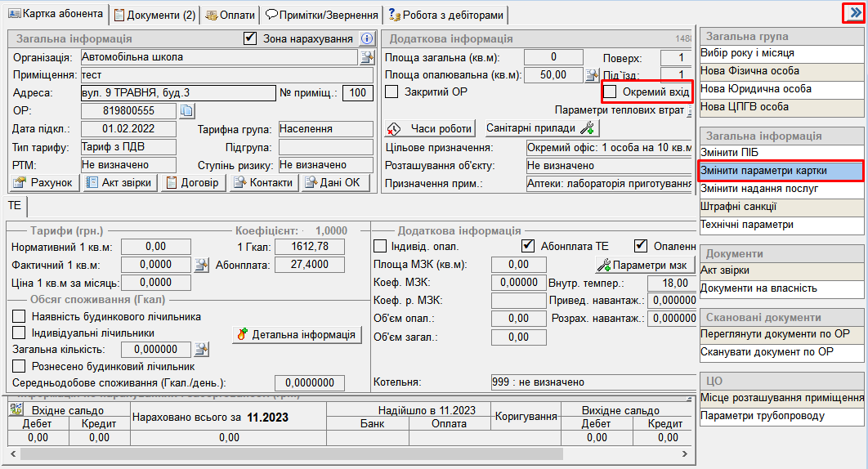
Task: Toggle the Закритий ОР checkbox
Action: pyautogui.click(x=391, y=92)
